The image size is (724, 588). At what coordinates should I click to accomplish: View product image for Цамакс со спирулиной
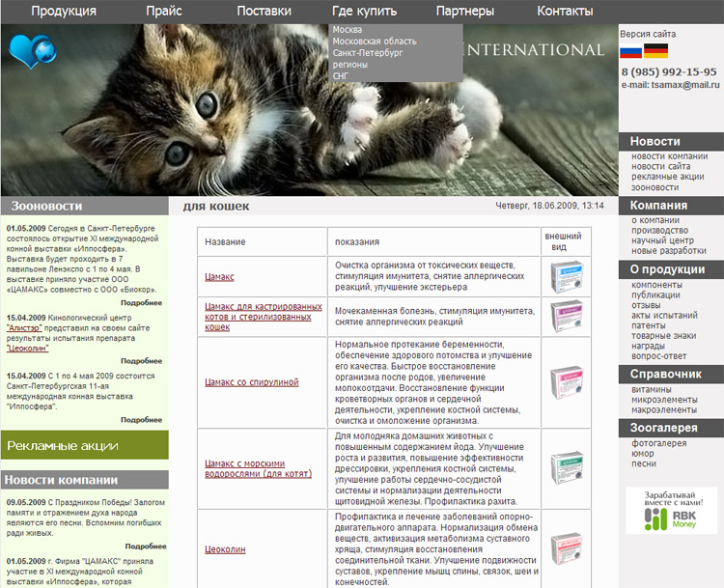pyautogui.click(x=567, y=382)
